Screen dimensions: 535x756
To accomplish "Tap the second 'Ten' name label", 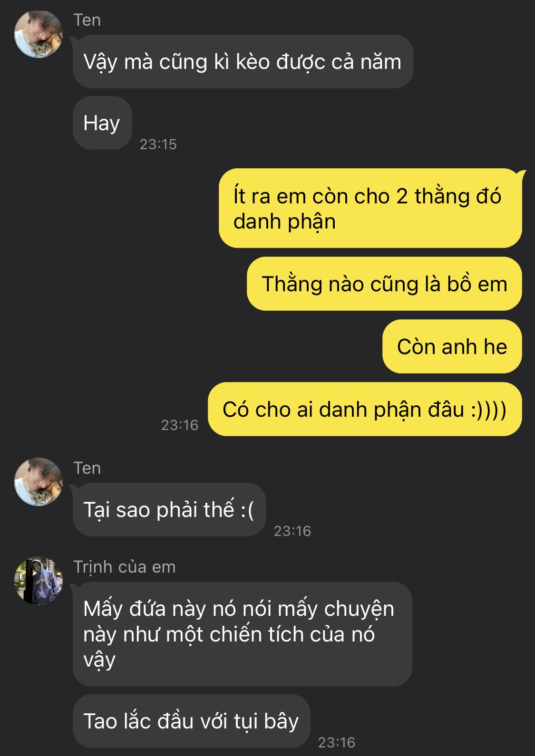I will click(x=87, y=468).
